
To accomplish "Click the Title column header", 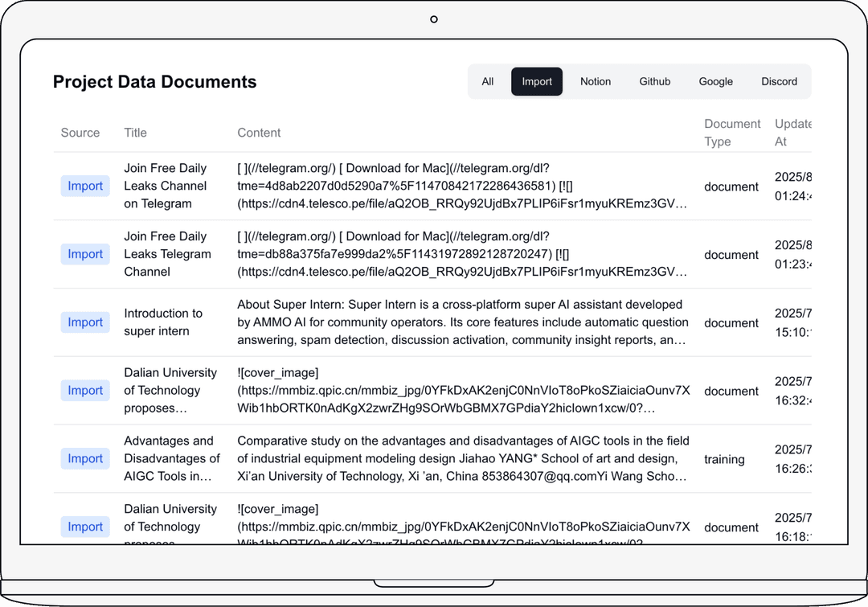I will pyautogui.click(x=135, y=133).
